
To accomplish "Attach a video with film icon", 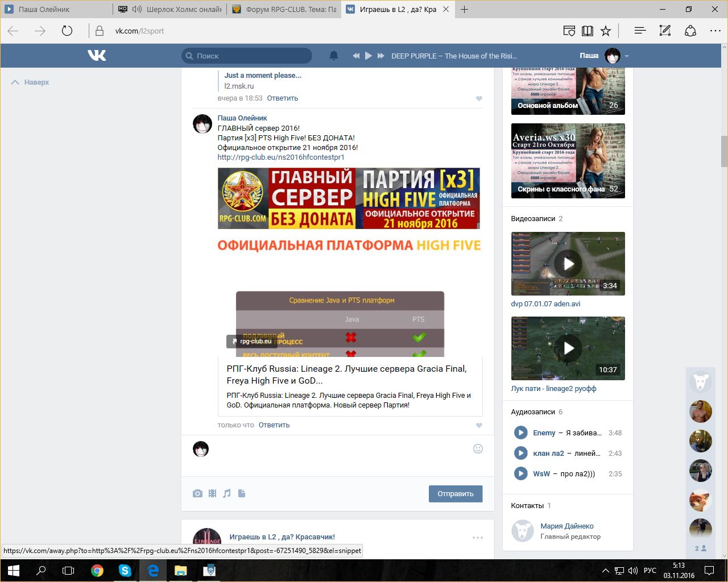I will [x=212, y=493].
